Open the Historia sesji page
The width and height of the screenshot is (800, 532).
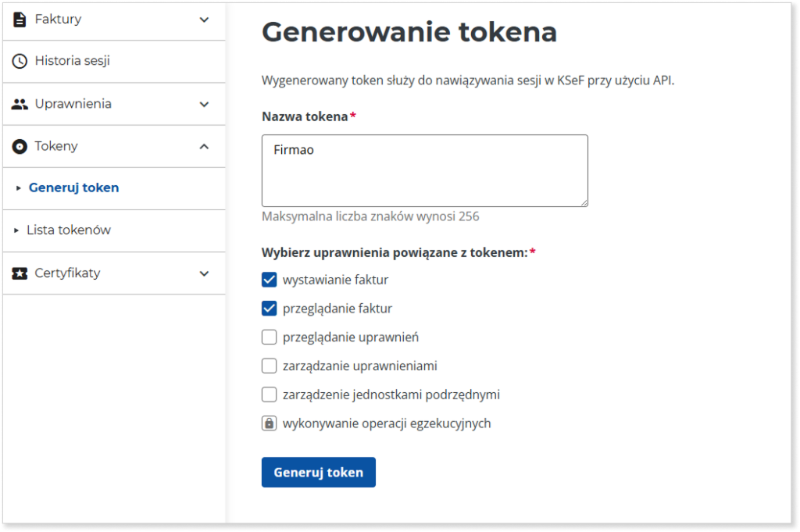point(72,61)
